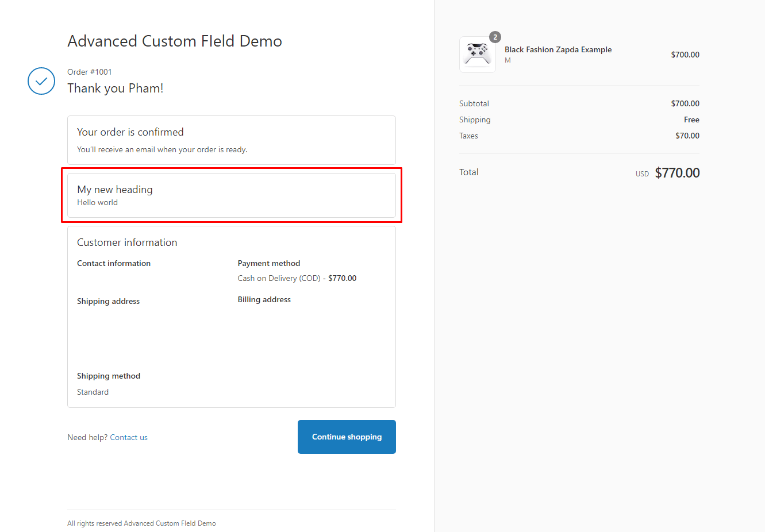Click the Advanced Custom FIeld Demo store title

175,41
